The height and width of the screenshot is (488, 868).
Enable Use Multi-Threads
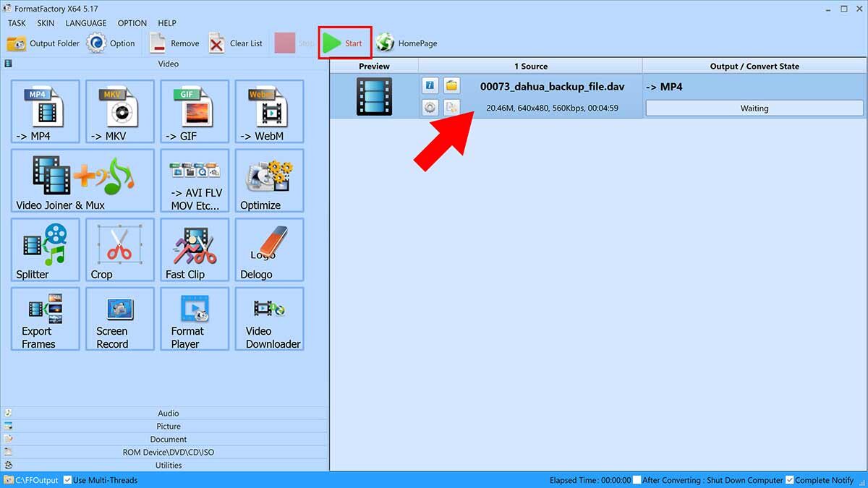tap(67, 479)
